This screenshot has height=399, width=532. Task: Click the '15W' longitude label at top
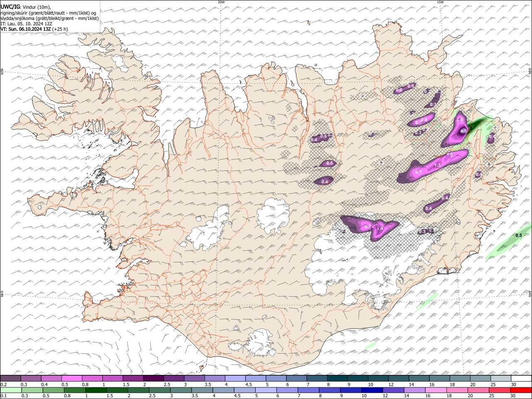coord(440,2)
